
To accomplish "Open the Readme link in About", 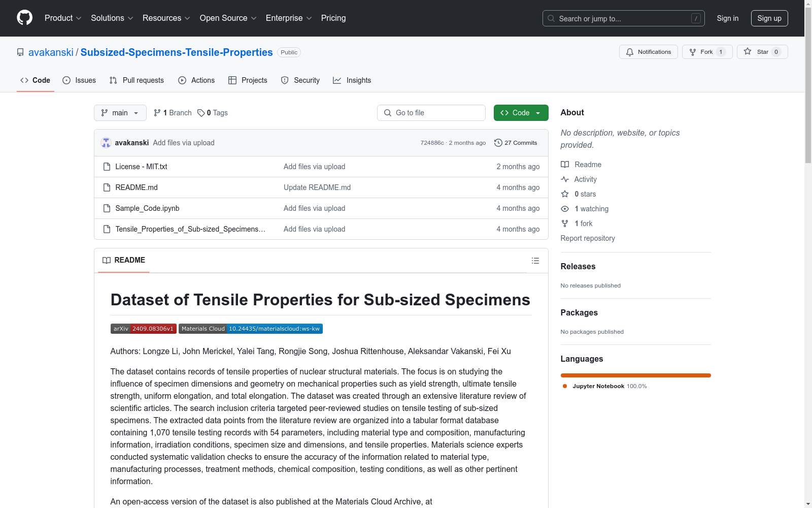I will click(x=581, y=165).
